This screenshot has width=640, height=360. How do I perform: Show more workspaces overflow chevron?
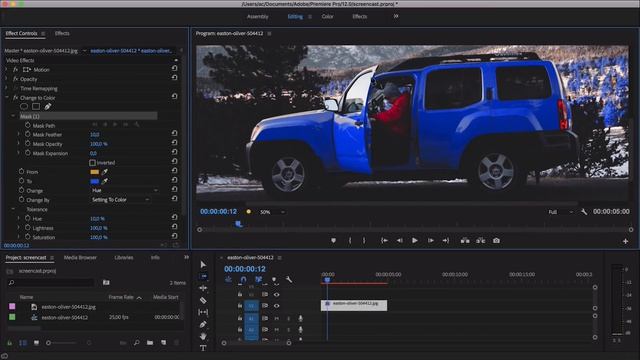[x=396, y=16]
